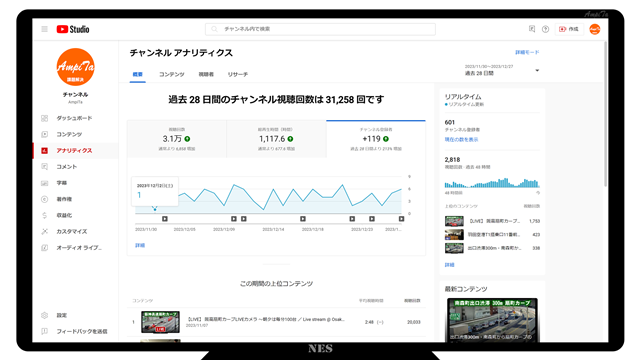Click the チャンネル内で検索 search field
This screenshot has height=360, width=640.
[x=320, y=29]
